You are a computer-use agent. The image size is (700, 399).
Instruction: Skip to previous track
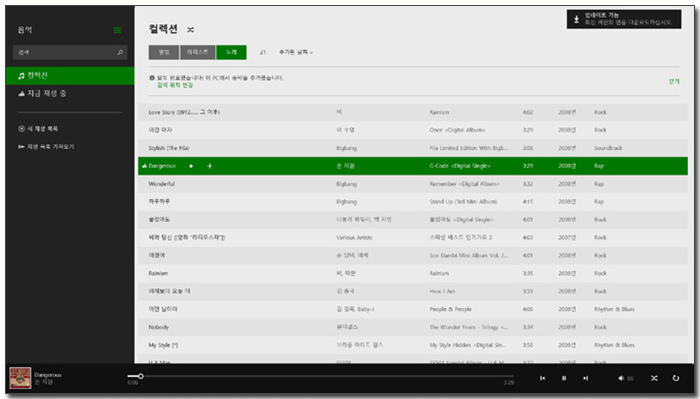[542, 378]
